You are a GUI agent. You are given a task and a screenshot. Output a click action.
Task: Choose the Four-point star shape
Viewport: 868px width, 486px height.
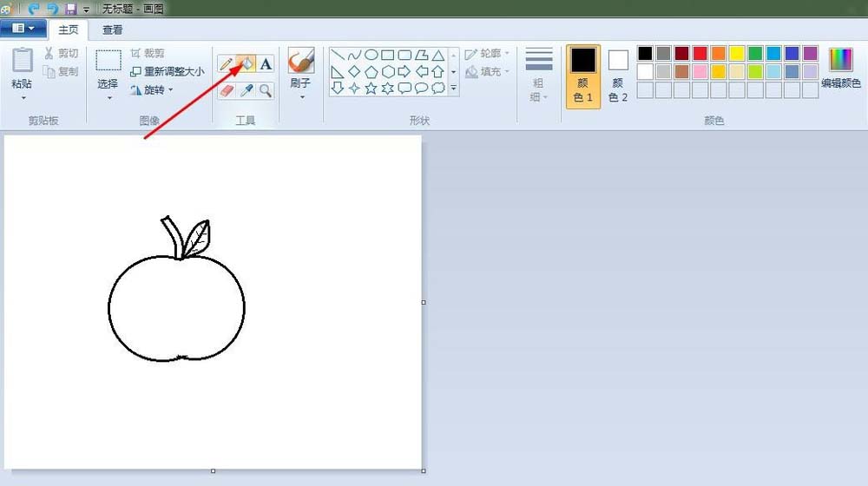354,88
